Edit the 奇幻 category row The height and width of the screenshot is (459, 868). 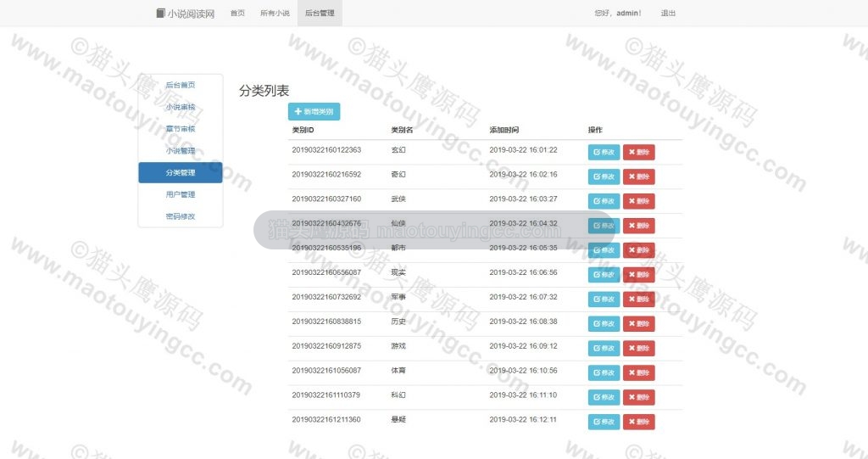pyautogui.click(x=604, y=176)
